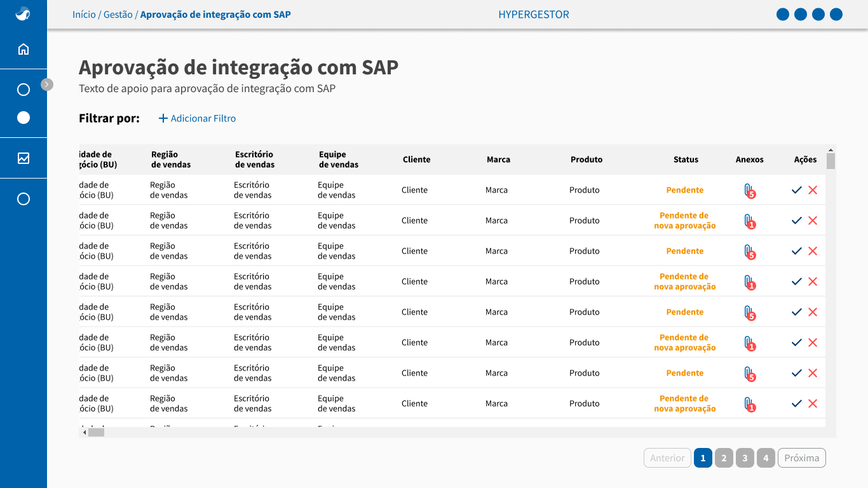Reject the second table row with red X

coord(813,220)
